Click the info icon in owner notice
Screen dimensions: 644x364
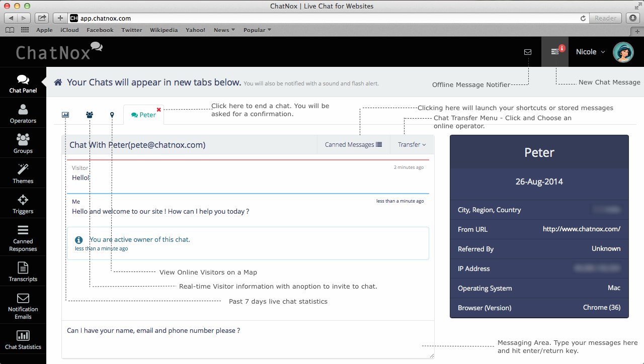(78, 240)
